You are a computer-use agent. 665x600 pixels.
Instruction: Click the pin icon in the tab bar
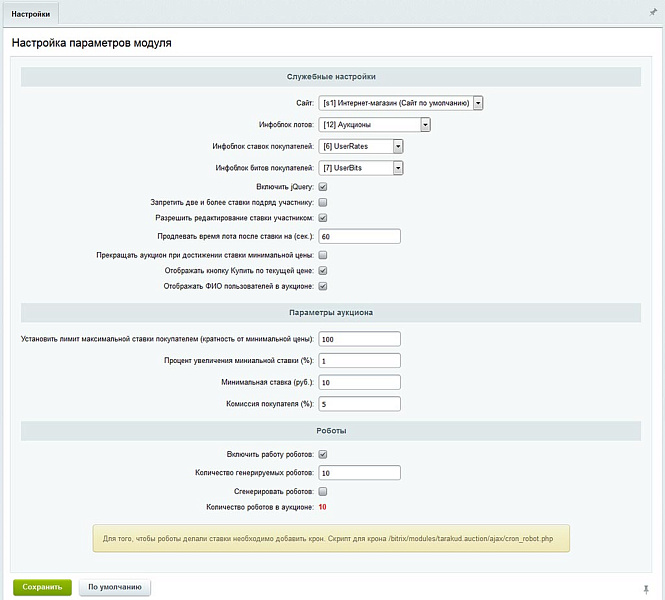653,12
